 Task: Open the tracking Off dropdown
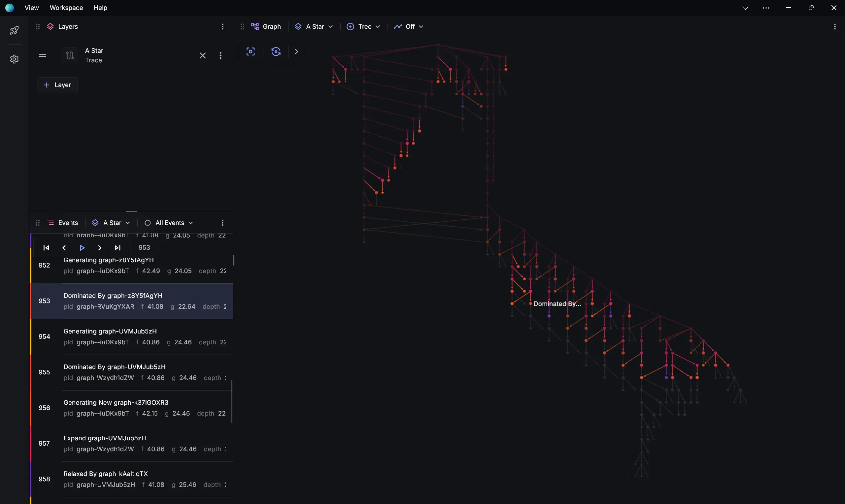(x=408, y=26)
